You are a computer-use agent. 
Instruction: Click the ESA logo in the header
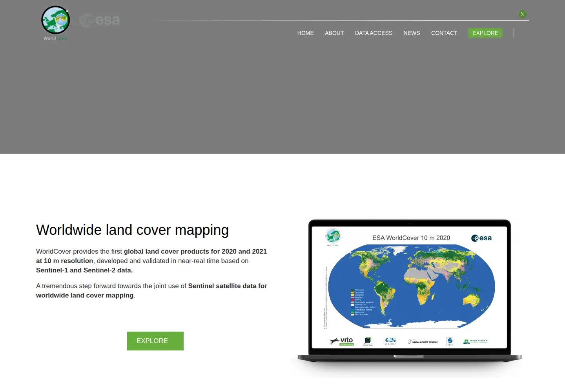tap(100, 20)
